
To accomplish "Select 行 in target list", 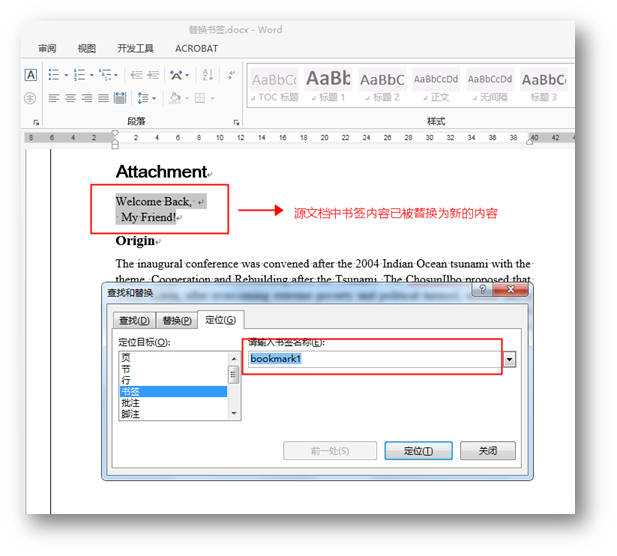I will (x=173, y=380).
